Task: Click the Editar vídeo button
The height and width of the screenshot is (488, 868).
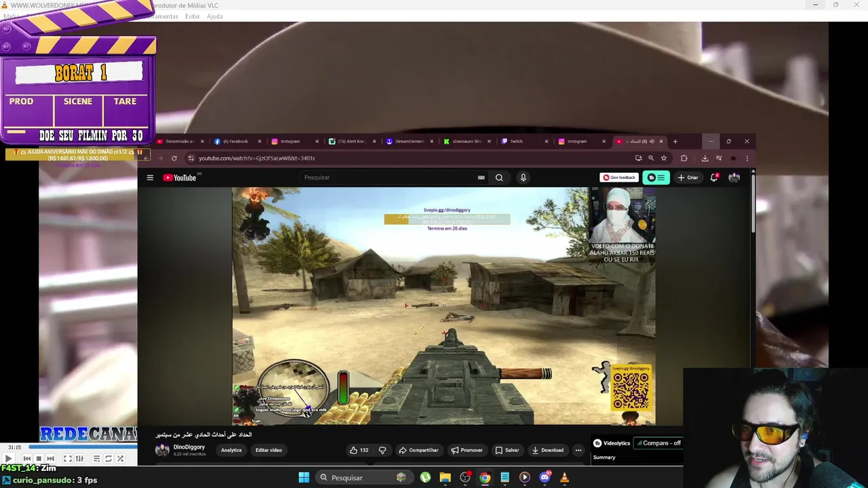Action: point(269,450)
